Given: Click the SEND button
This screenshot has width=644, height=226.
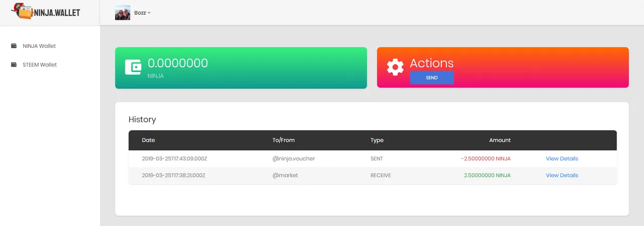Looking at the screenshot, I should (x=432, y=78).
